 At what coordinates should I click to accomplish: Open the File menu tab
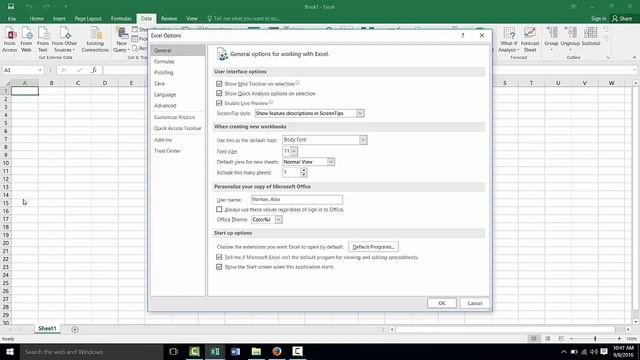(12, 19)
